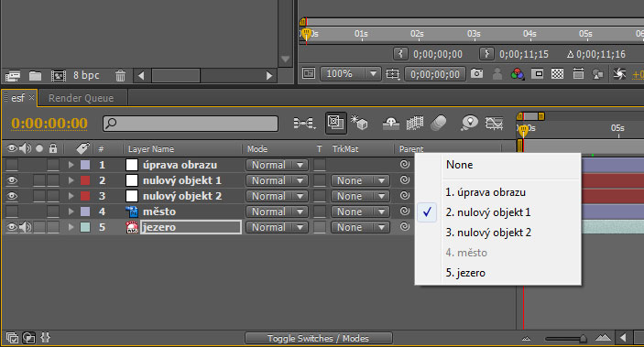Delete selected item with the trash icon
The image size is (644, 347).
pos(120,76)
